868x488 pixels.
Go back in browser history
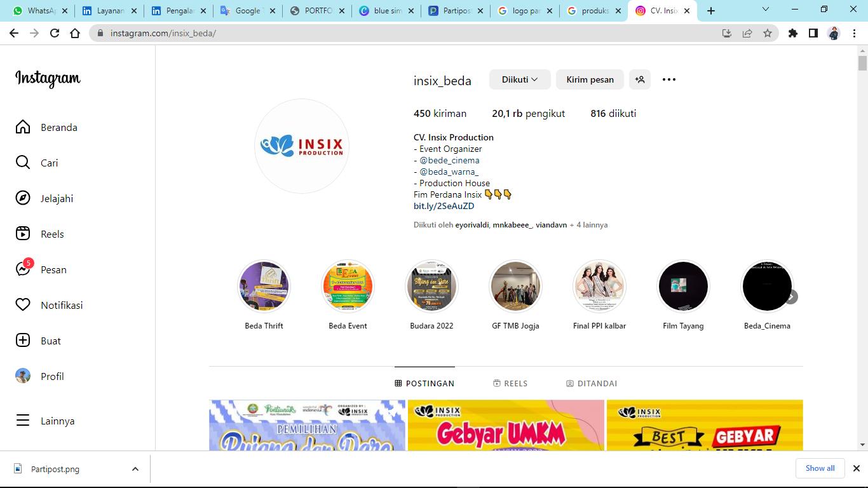14,33
